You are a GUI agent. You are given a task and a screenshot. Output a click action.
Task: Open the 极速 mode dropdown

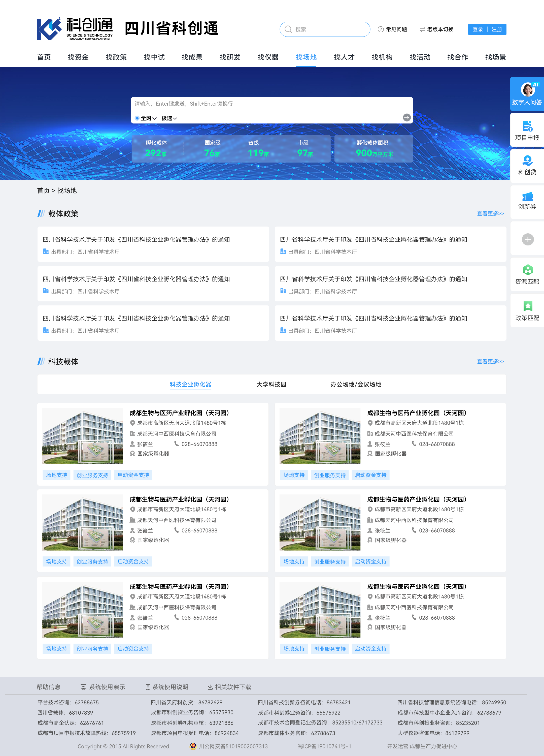pos(169,118)
